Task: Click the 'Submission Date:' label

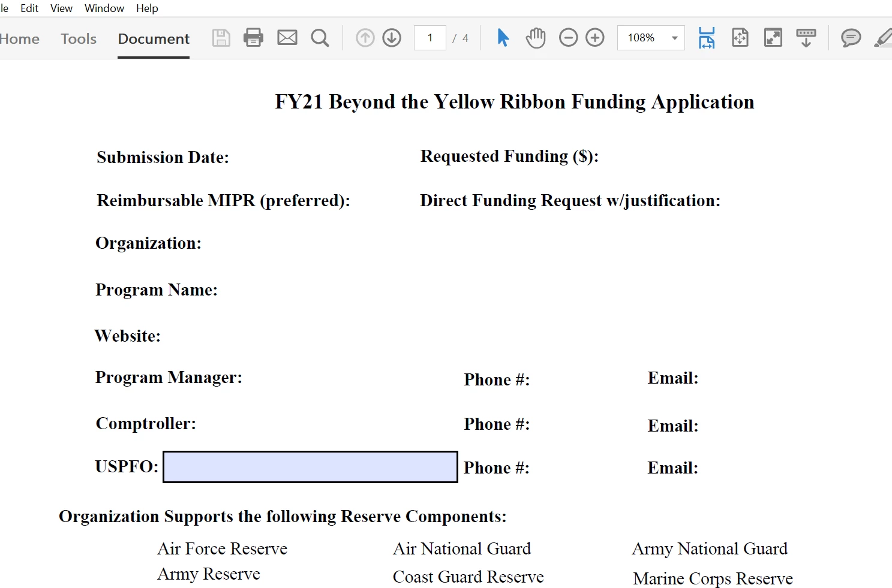Action: 163,157
